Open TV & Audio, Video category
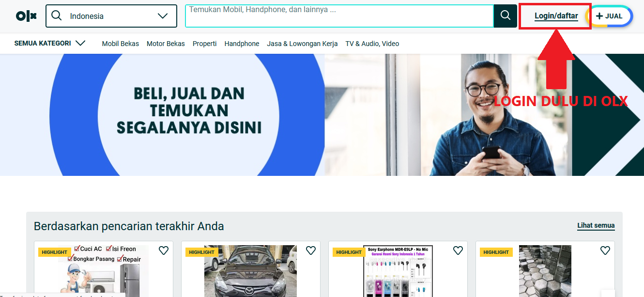 click(372, 44)
